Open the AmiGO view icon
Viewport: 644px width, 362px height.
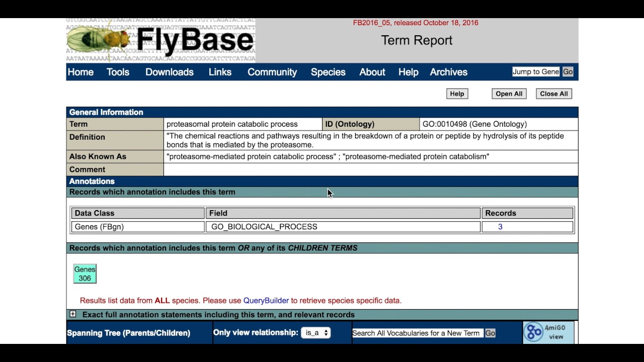(548, 332)
